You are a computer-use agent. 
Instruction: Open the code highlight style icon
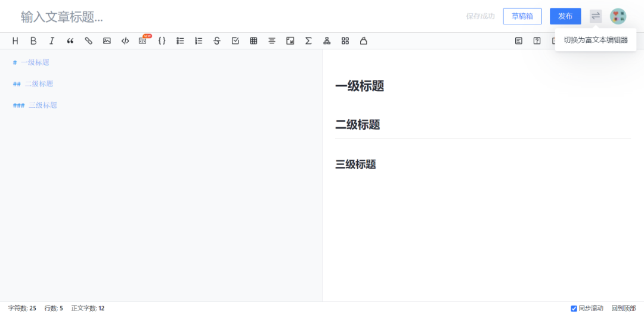click(364, 41)
